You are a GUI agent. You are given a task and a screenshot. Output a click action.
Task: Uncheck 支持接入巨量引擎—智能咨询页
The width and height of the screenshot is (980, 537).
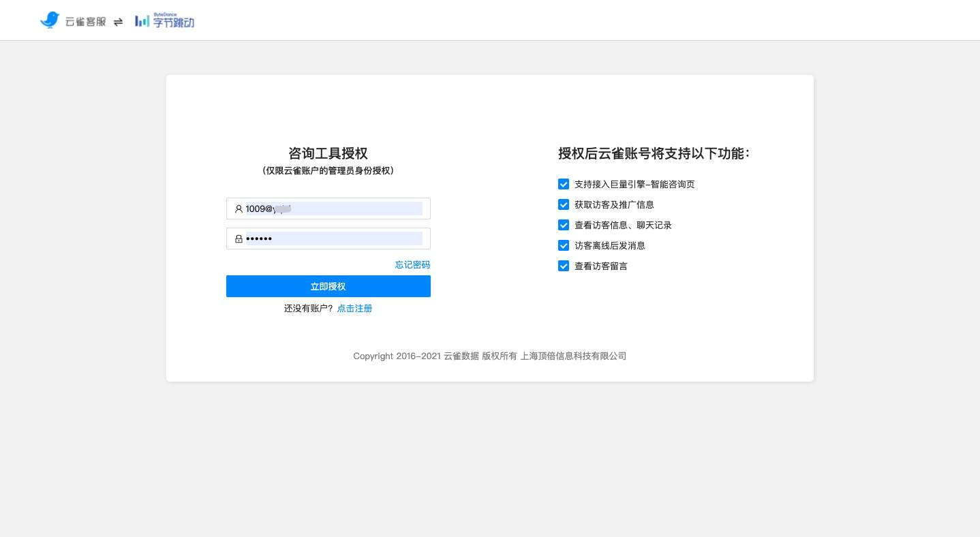[x=564, y=184]
